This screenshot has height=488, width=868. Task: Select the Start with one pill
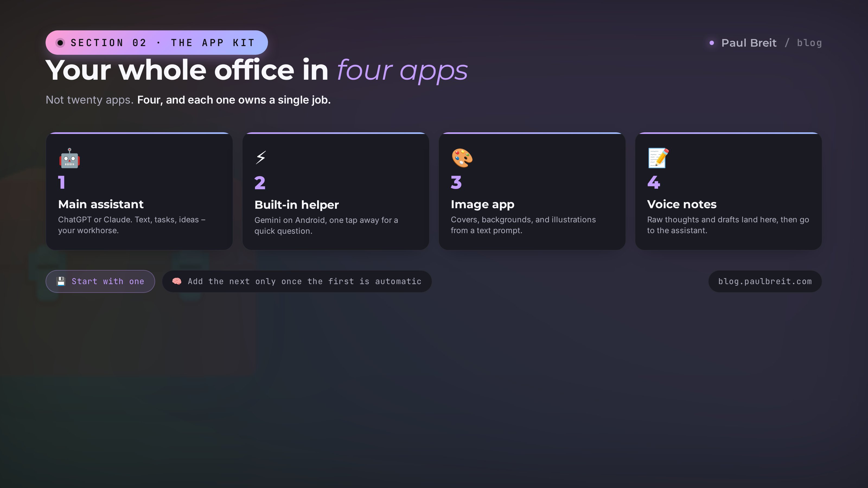click(100, 281)
